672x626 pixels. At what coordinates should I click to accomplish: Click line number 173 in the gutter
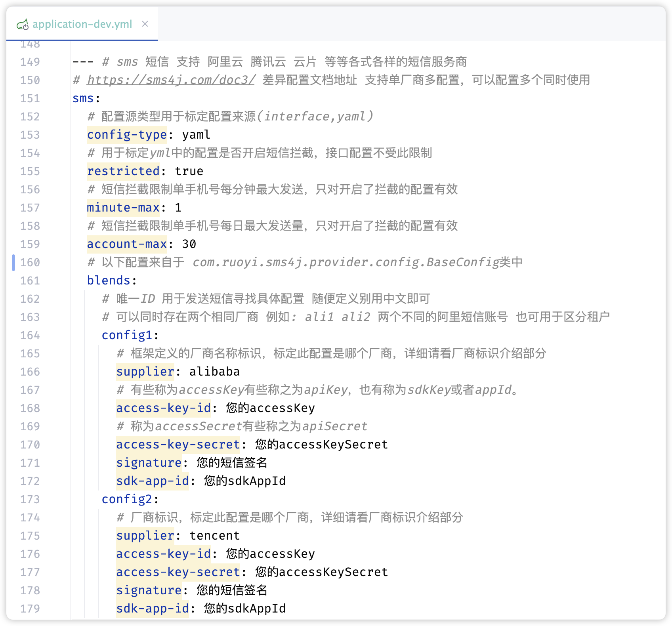(30, 499)
